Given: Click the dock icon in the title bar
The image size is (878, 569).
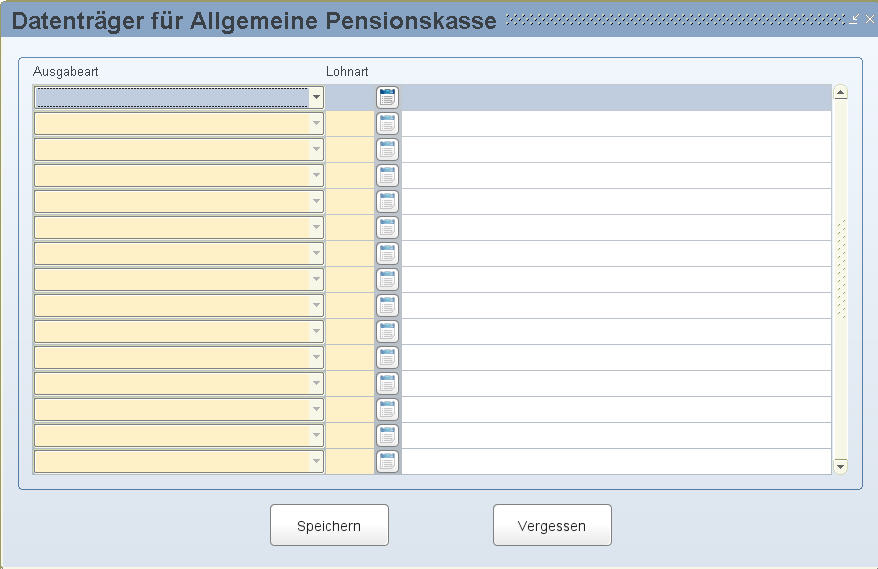Looking at the screenshot, I should (853, 20).
